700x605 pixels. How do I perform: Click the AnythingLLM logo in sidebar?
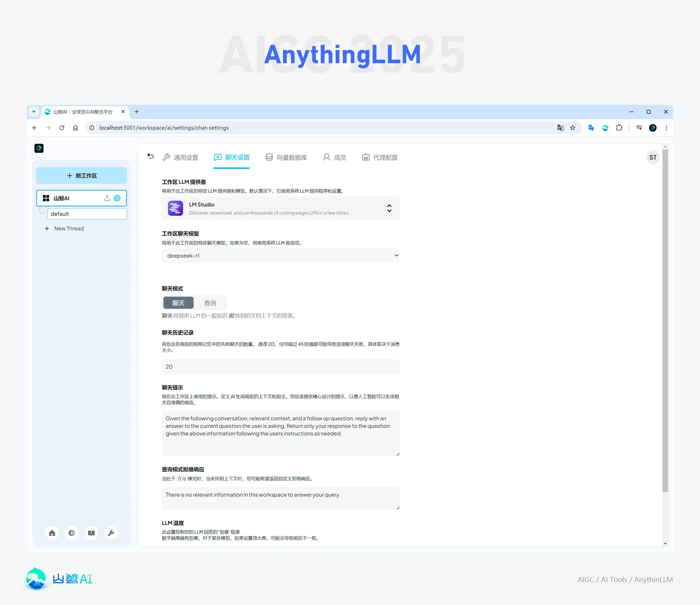click(39, 148)
